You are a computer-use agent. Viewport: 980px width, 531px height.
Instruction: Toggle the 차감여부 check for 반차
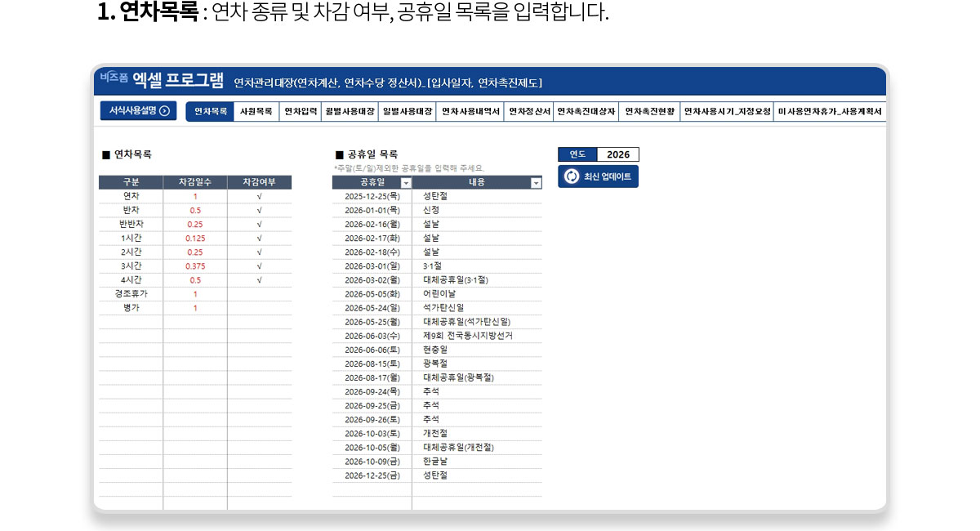point(259,211)
